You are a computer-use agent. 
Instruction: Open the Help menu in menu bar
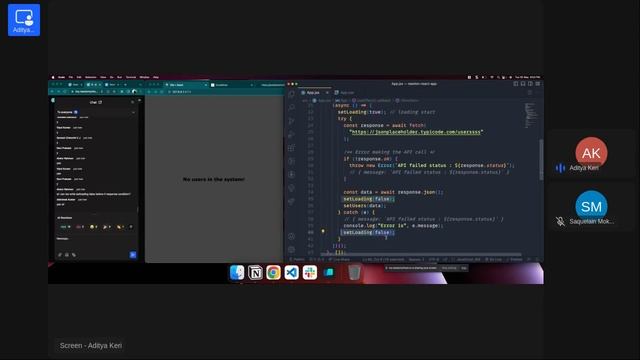[x=156, y=77]
